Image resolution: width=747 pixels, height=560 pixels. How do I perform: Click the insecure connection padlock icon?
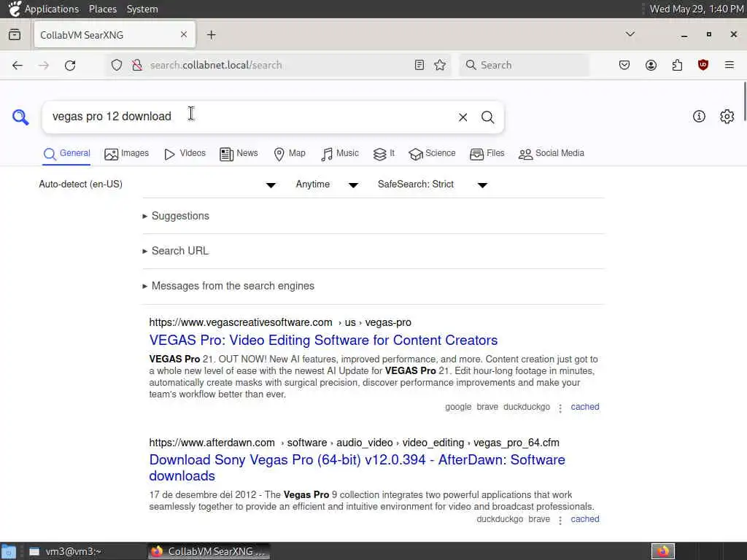point(137,65)
